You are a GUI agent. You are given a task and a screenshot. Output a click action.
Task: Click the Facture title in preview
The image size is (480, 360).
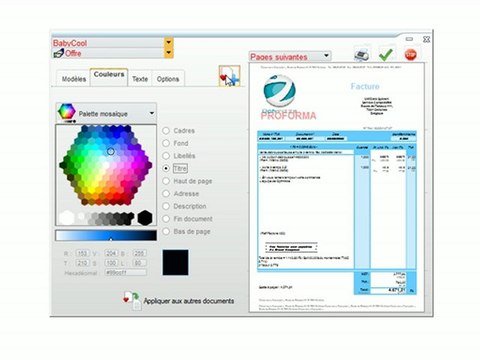[365, 86]
